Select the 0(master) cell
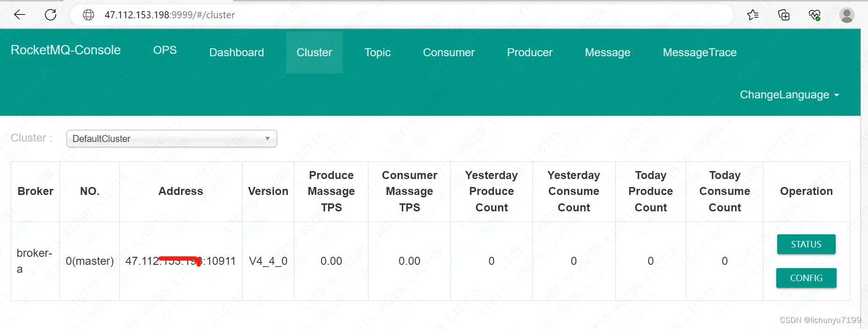The width and height of the screenshot is (868, 329). pos(89,261)
